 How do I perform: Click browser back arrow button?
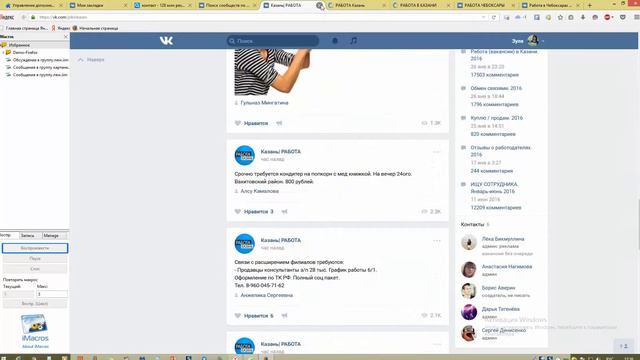point(23,17)
